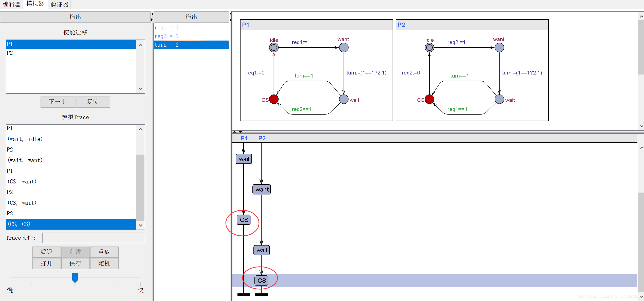
Task: Click the 下一步 button
Action: point(58,102)
